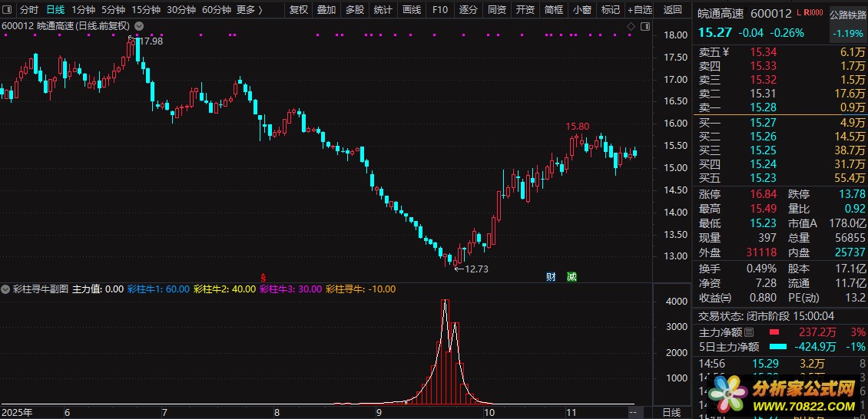
Task: Click the red $ dividend marker on chart
Action: coord(263,277)
